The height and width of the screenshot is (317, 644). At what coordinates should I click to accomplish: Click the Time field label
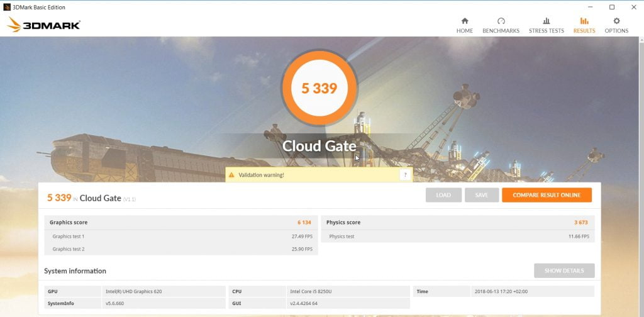(422, 292)
